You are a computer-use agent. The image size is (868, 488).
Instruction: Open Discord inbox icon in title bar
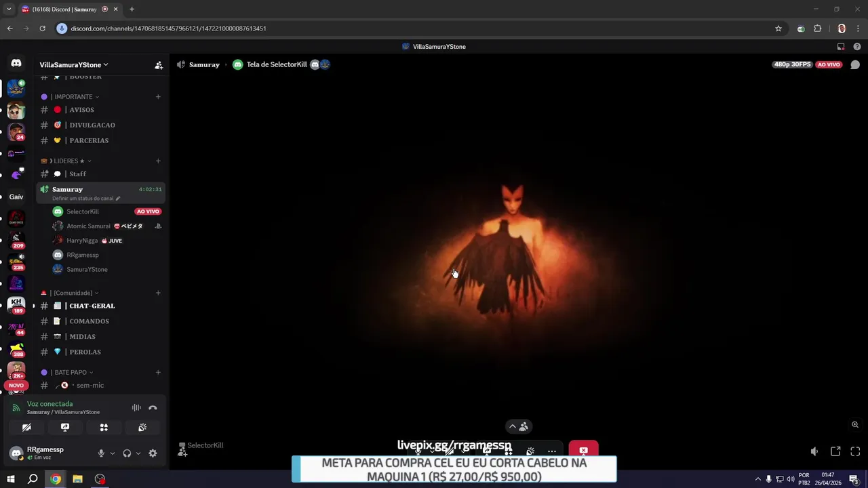(x=841, y=47)
